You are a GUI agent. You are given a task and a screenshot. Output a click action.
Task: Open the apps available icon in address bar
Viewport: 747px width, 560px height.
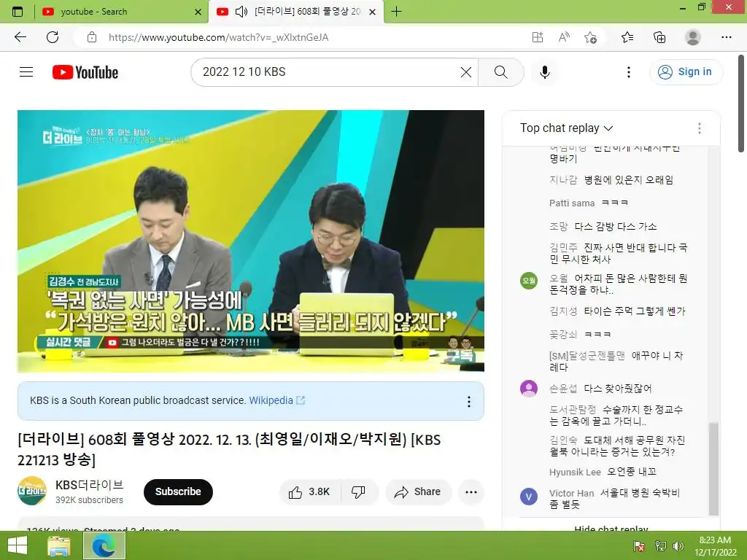[x=538, y=37]
